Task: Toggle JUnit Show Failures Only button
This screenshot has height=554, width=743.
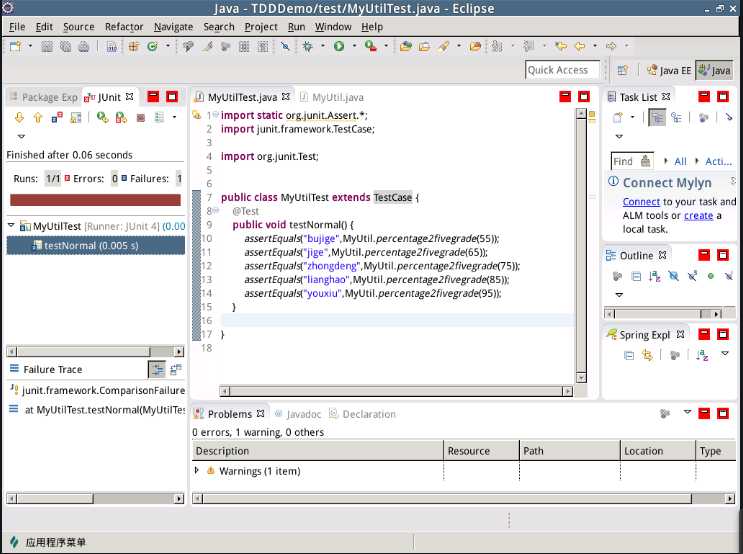Action: coord(57,117)
